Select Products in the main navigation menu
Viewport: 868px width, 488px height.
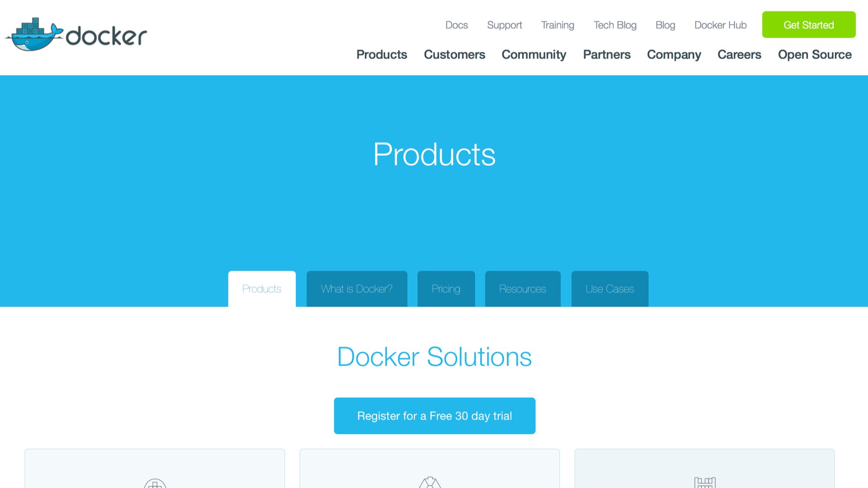click(x=382, y=54)
